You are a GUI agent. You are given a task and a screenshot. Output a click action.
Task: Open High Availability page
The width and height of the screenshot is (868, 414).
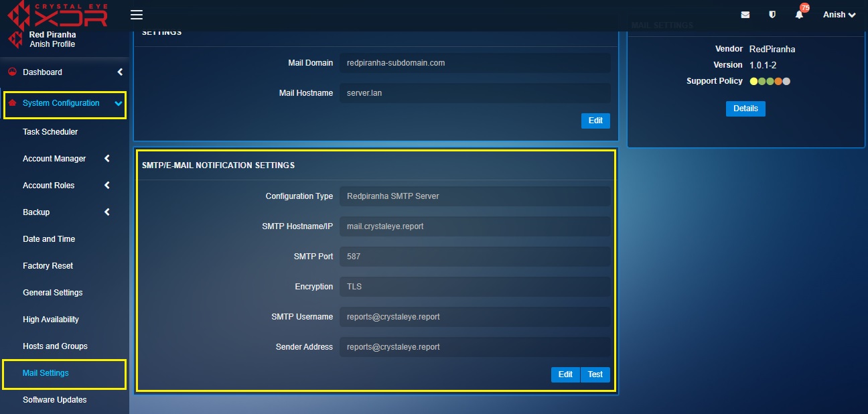(x=51, y=320)
